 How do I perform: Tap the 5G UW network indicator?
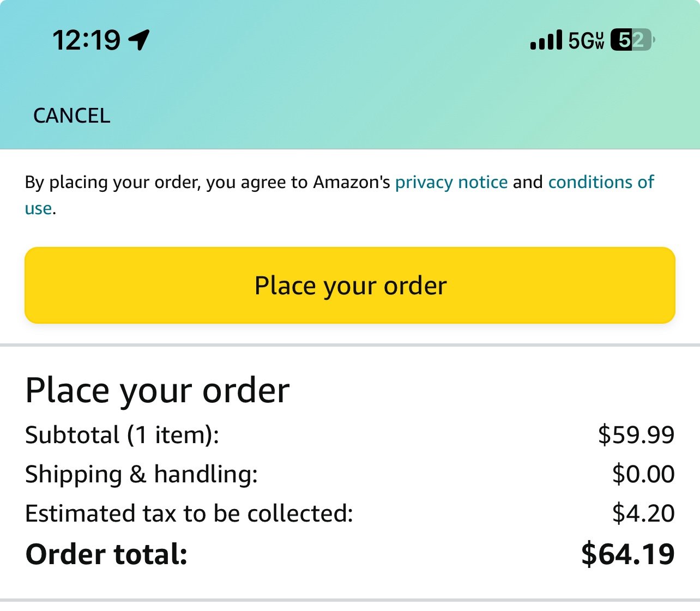[x=586, y=40]
